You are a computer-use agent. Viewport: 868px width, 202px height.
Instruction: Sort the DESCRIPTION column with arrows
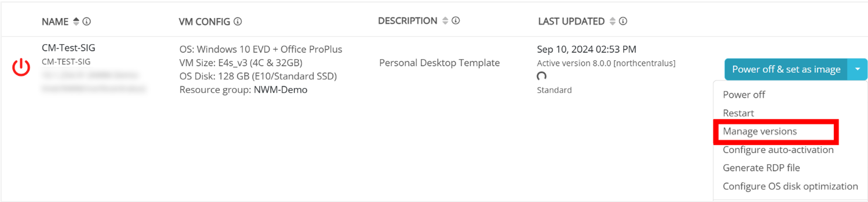(445, 21)
